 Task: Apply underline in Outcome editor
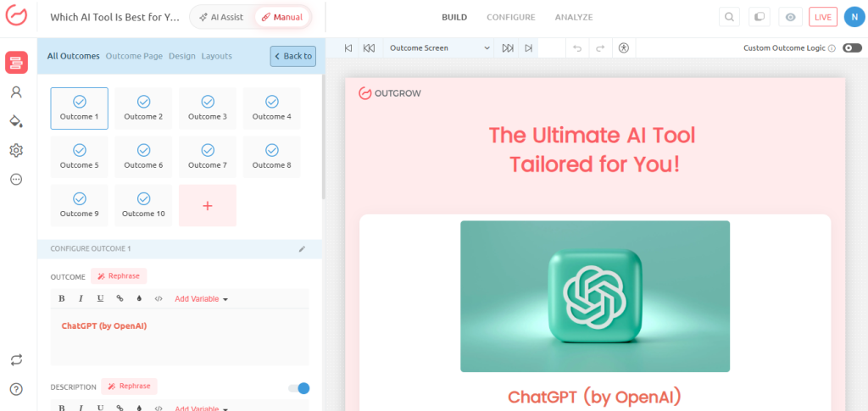coord(100,298)
